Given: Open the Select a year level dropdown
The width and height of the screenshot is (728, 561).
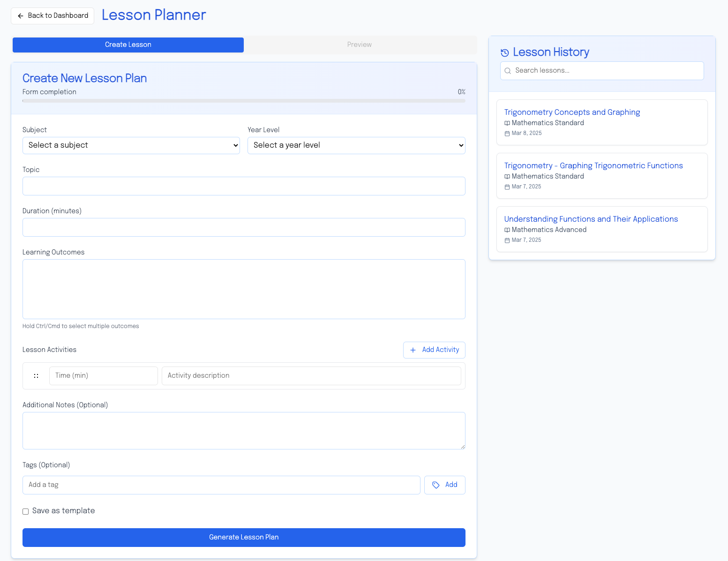Looking at the screenshot, I should [356, 145].
